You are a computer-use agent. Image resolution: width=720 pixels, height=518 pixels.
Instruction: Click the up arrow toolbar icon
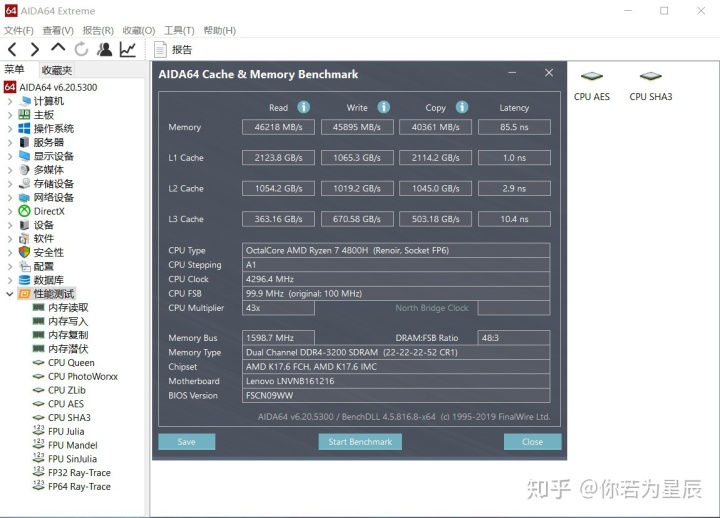tap(58, 48)
